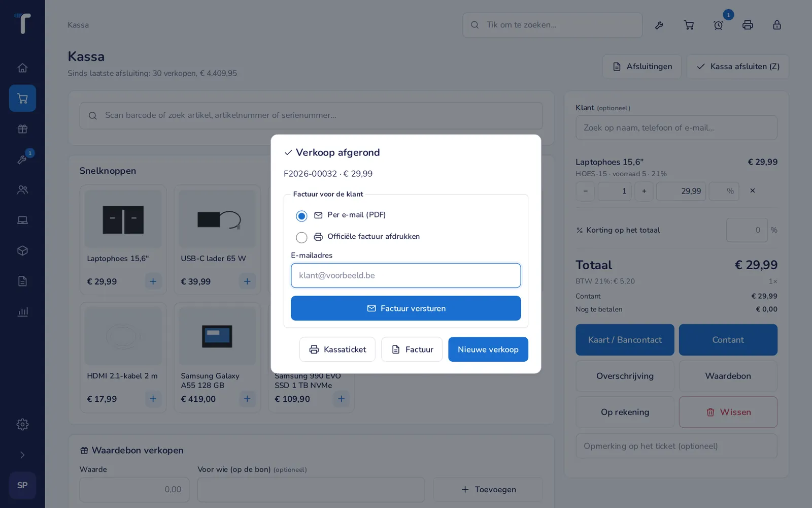Focus the Tik om te zoeken search box
The image size is (812, 508).
pyautogui.click(x=552, y=25)
